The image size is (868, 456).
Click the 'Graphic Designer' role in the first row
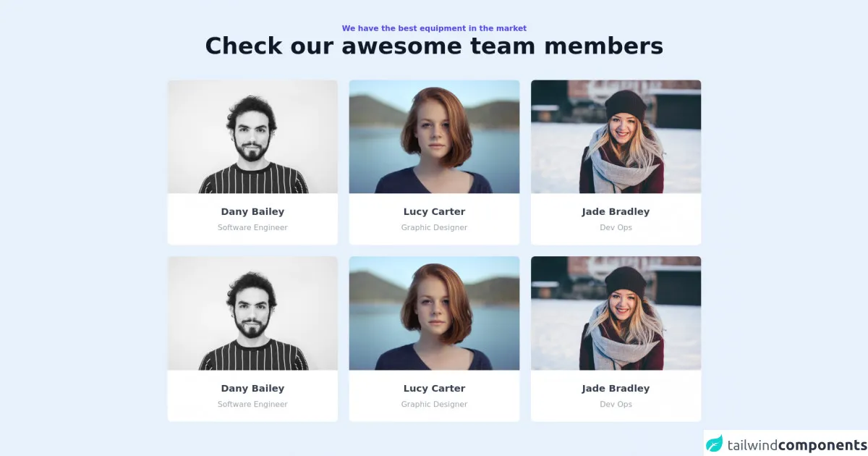(434, 228)
